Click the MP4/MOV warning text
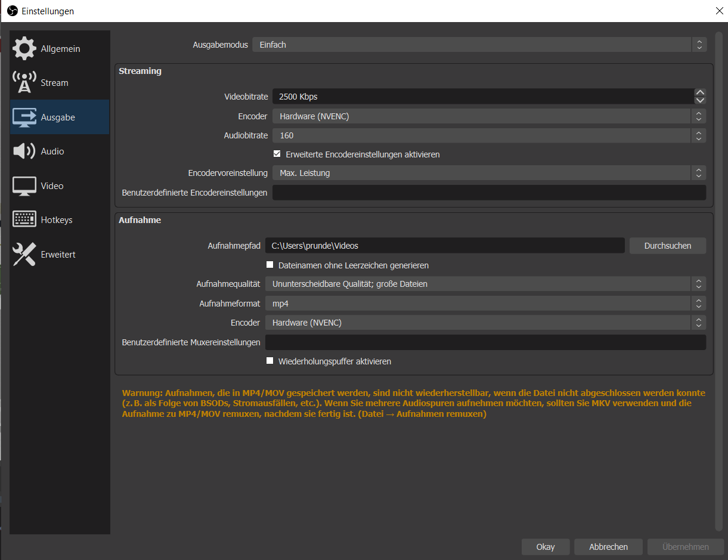This screenshot has height=560, width=728. coord(413,403)
